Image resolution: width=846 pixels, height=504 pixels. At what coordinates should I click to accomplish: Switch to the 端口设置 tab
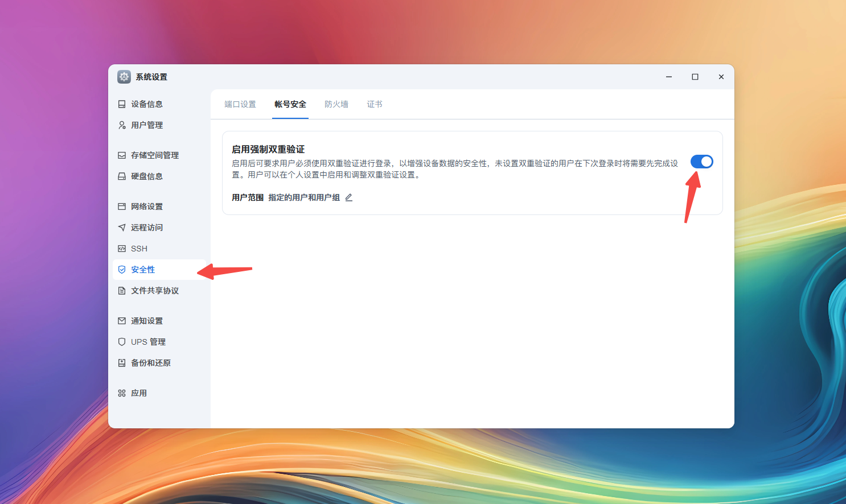(240, 104)
